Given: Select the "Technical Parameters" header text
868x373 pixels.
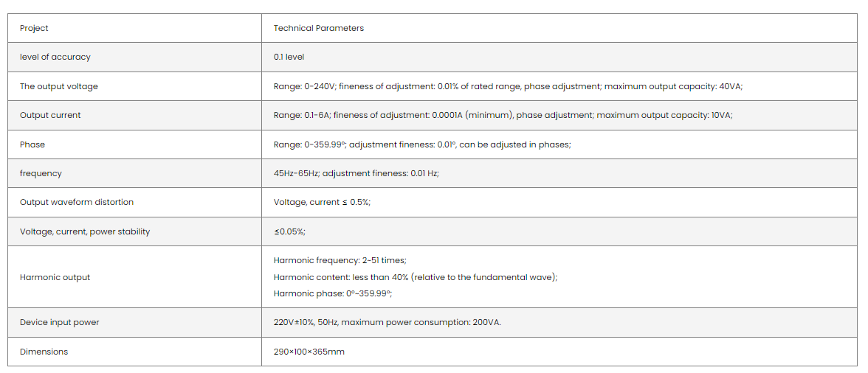Looking at the screenshot, I should click(318, 28).
